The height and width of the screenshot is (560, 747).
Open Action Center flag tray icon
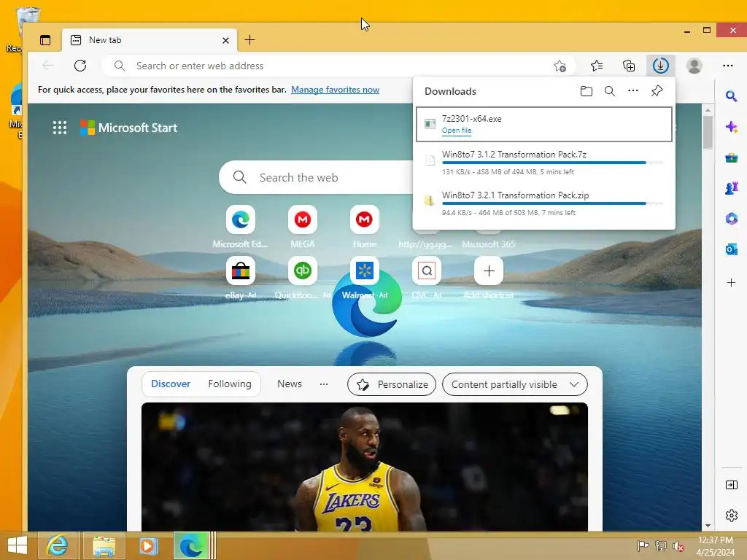(643, 546)
